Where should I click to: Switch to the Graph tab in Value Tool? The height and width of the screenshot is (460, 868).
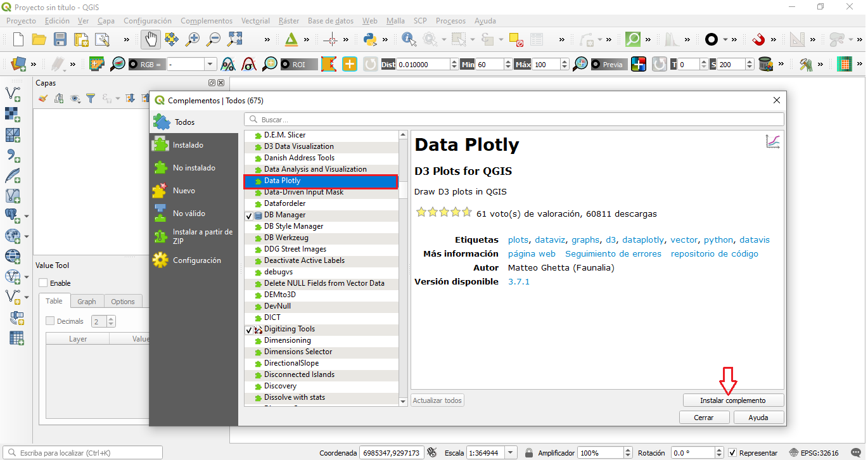click(x=87, y=301)
